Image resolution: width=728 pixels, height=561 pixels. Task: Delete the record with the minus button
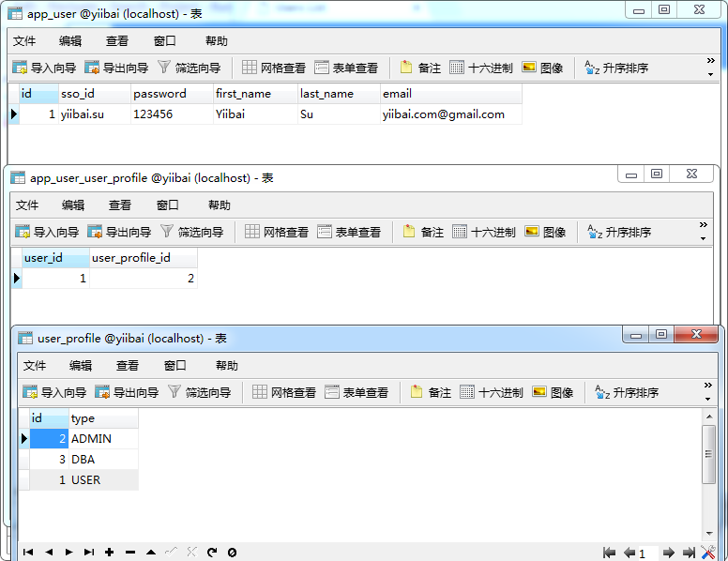[x=130, y=552]
